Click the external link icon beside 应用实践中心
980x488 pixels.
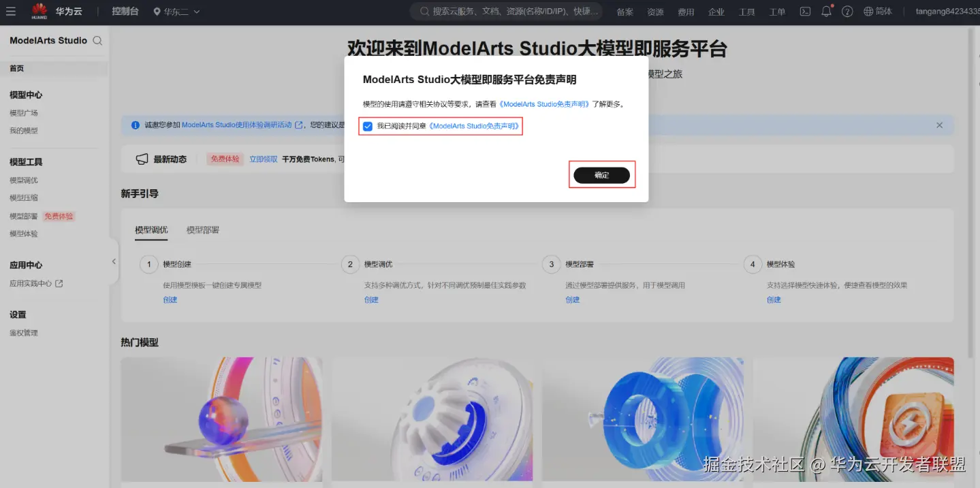59,284
